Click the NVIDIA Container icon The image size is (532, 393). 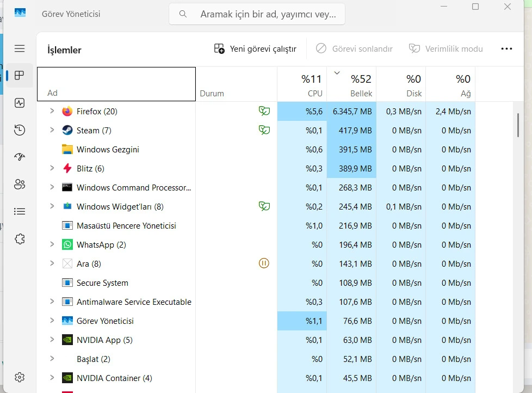coord(67,378)
